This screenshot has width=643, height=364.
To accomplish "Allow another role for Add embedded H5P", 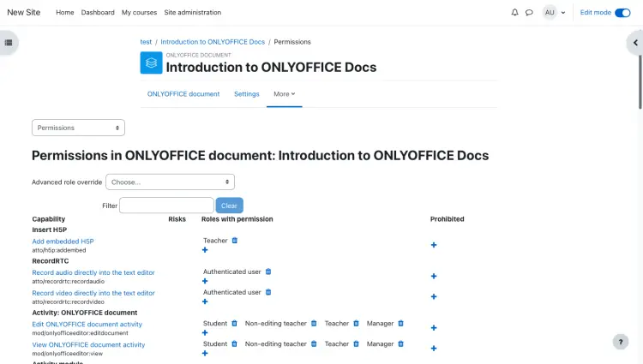I will (x=205, y=250).
